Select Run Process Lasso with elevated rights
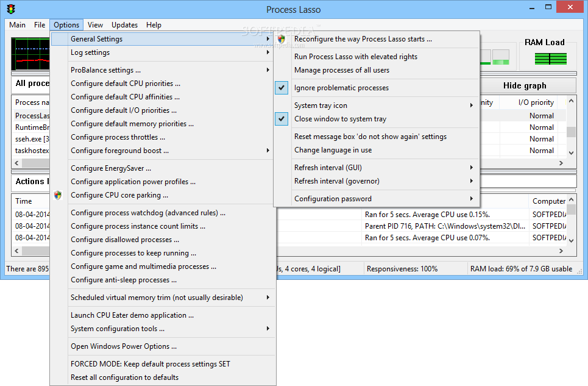Screen dimensions: 588x386 pos(377,57)
